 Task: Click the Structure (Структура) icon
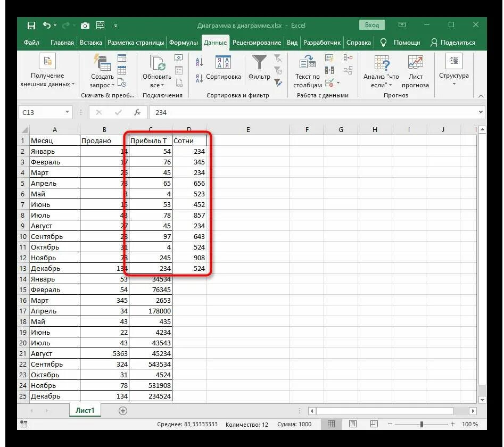[454, 61]
